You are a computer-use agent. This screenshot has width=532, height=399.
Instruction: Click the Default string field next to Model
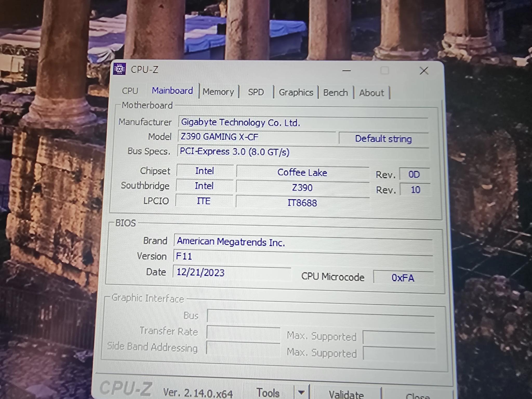click(384, 139)
